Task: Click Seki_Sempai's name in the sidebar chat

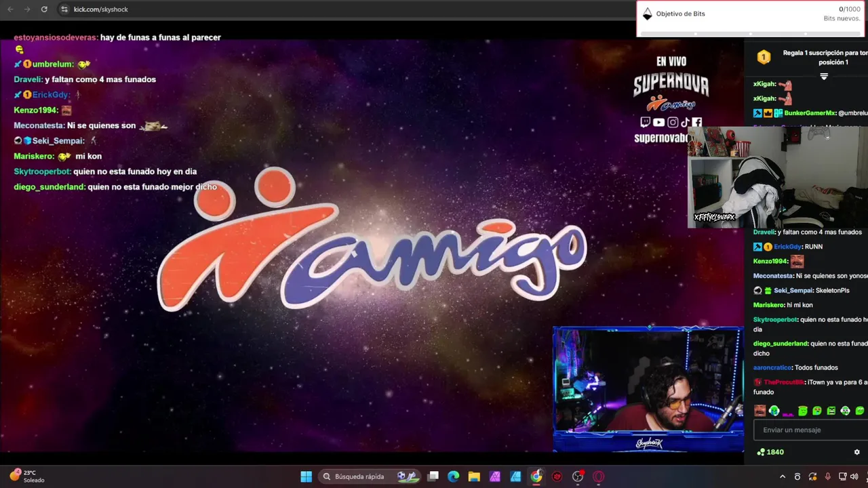Action: [793, 290]
